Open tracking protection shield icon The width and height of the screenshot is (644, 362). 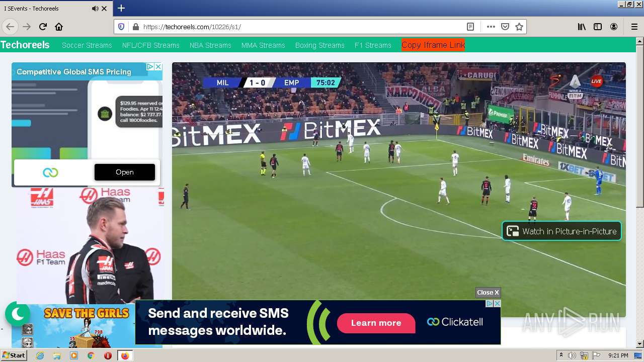(x=121, y=27)
